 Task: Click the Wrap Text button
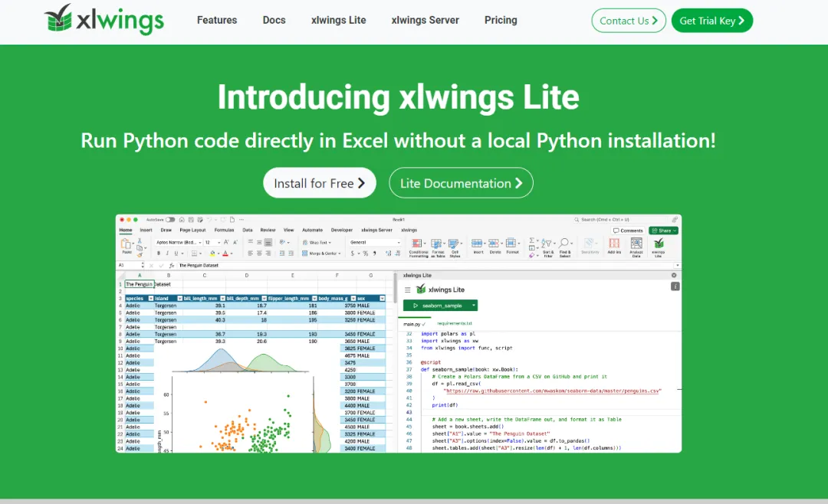pyautogui.click(x=317, y=242)
